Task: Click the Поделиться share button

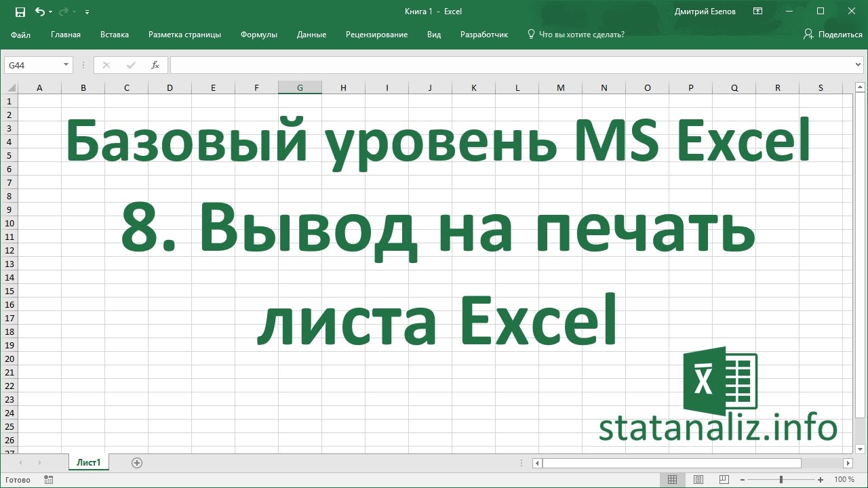Action: point(833,35)
